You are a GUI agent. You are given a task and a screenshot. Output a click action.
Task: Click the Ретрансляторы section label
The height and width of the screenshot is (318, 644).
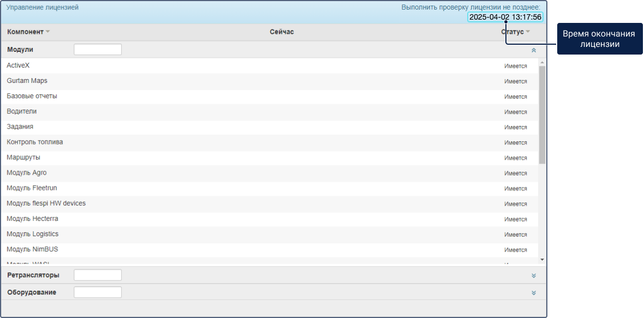click(33, 275)
